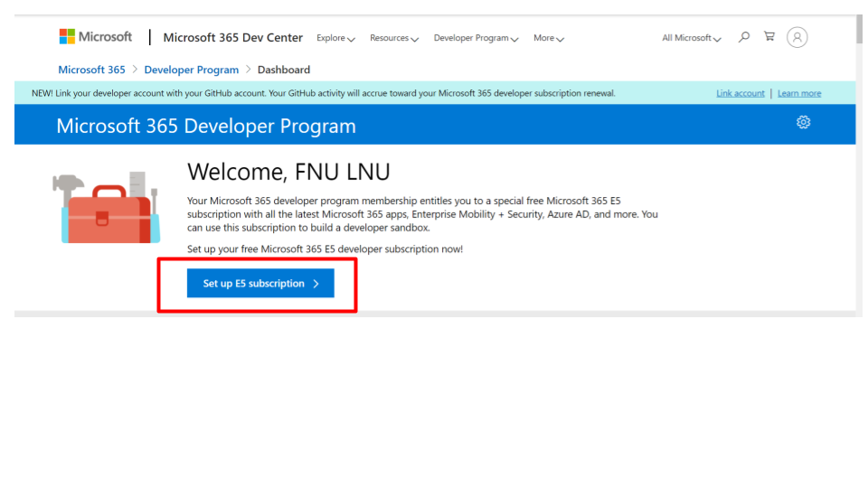Click the Microsoft logo
Screen dimensions: 868x488
pos(95,37)
